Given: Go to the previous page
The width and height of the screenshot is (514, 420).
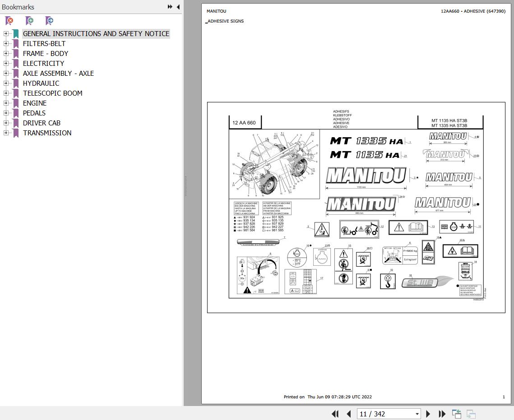Looking at the screenshot, I should click(x=349, y=414).
